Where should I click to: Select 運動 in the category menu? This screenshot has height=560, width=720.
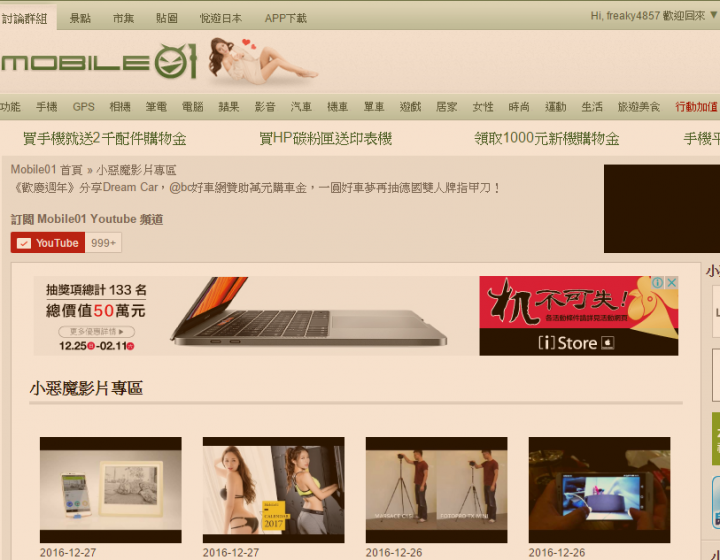[556, 107]
